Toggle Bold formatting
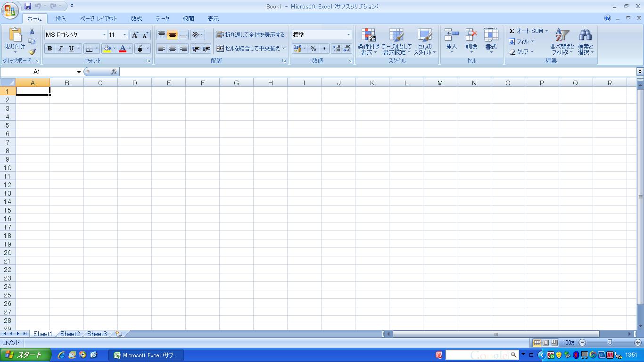The image size is (644, 362). pos(50,49)
